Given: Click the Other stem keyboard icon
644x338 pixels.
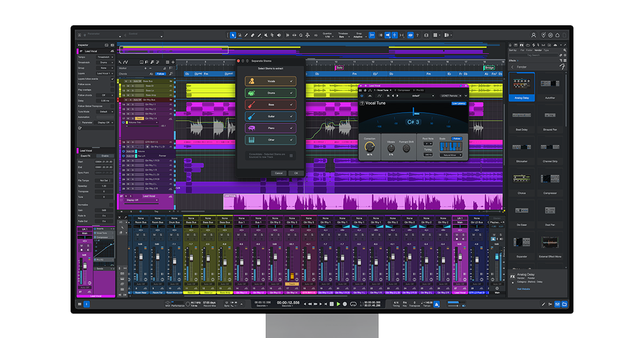Looking at the screenshot, I should tap(252, 139).
